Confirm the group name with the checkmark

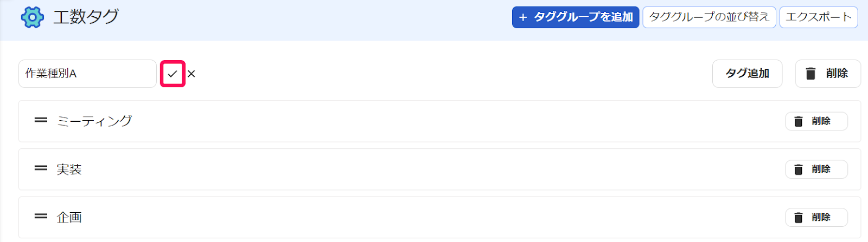[173, 74]
